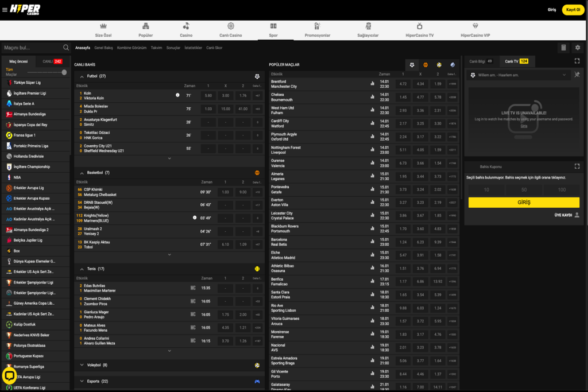The height and width of the screenshot is (392, 588).
Task: Open the Kombine Görünüm menu item
Action: pos(131,48)
